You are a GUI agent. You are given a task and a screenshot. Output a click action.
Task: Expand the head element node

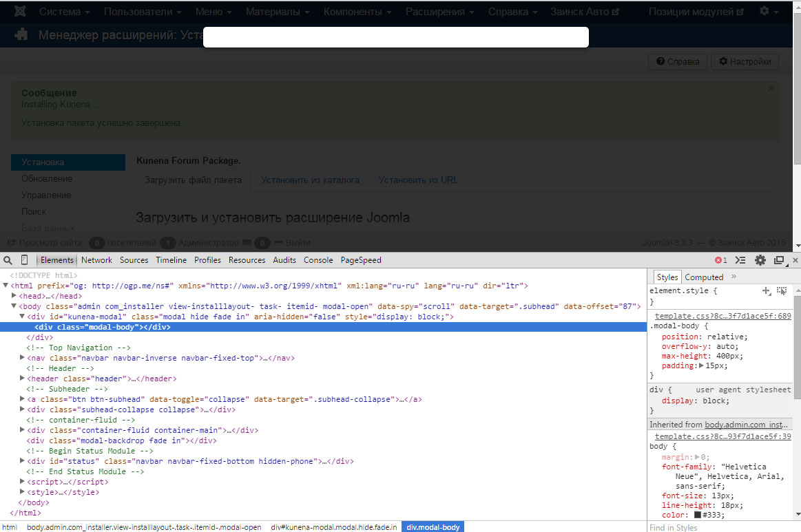(x=14, y=296)
